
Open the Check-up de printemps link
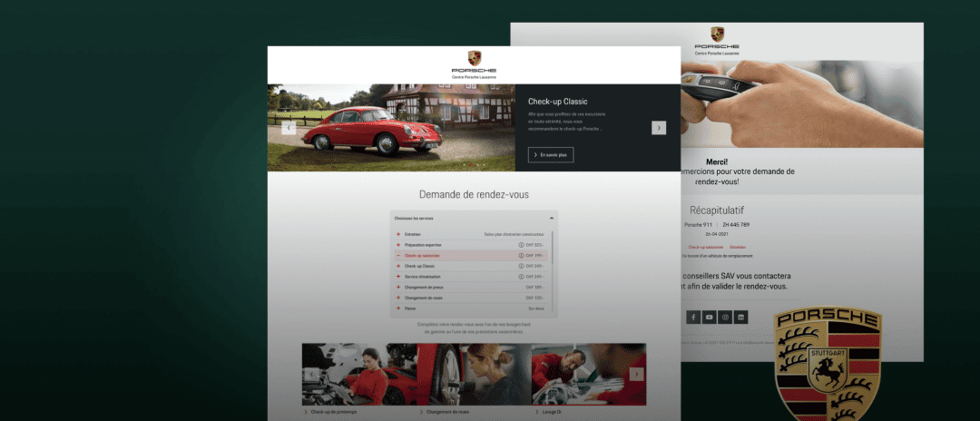click(332, 412)
